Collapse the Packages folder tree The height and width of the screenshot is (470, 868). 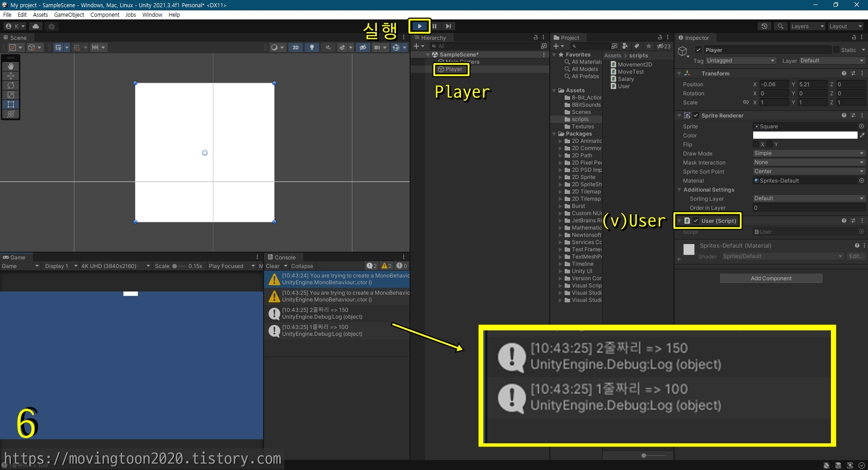(554, 134)
